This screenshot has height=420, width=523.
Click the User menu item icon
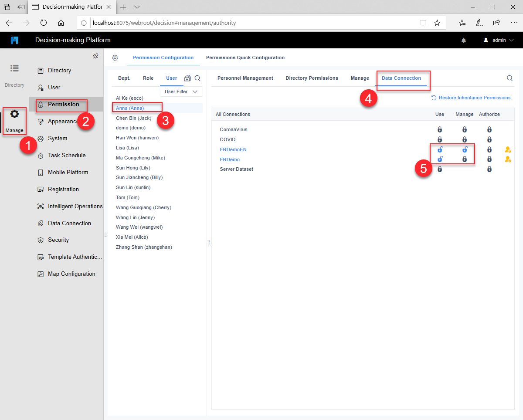pos(41,88)
